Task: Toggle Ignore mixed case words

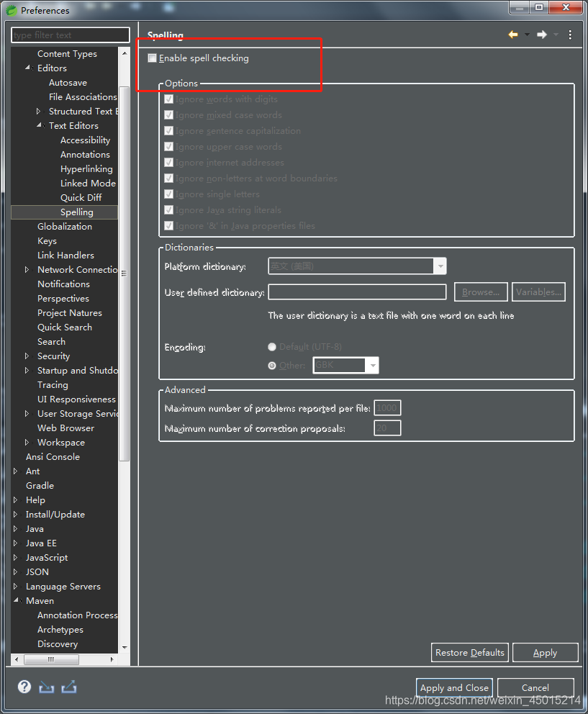Action: [x=168, y=114]
